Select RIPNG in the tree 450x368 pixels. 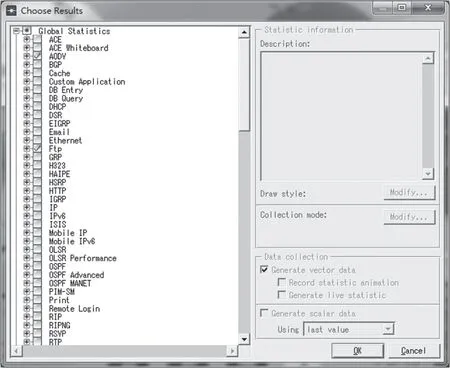pos(59,325)
